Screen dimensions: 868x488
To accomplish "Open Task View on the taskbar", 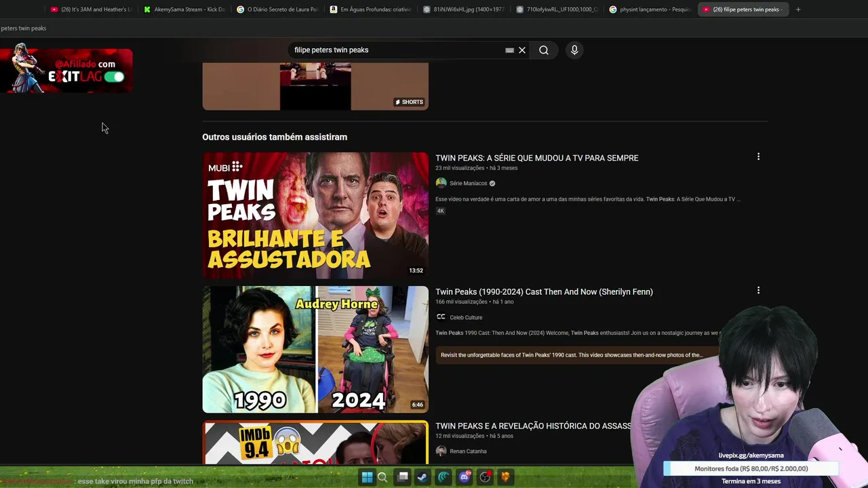I will [403, 477].
